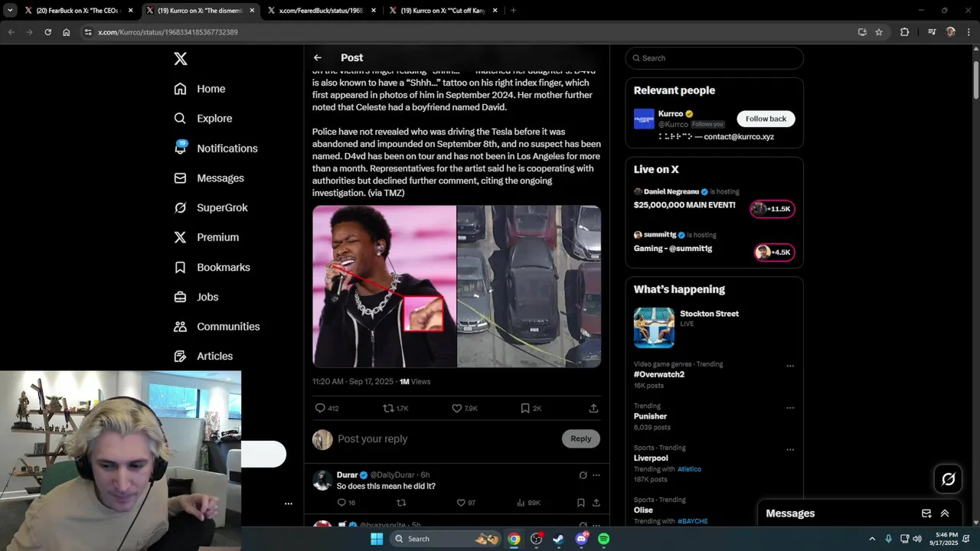Click the X logo in sidebar
This screenshot has height=551, width=980.
tap(180, 59)
